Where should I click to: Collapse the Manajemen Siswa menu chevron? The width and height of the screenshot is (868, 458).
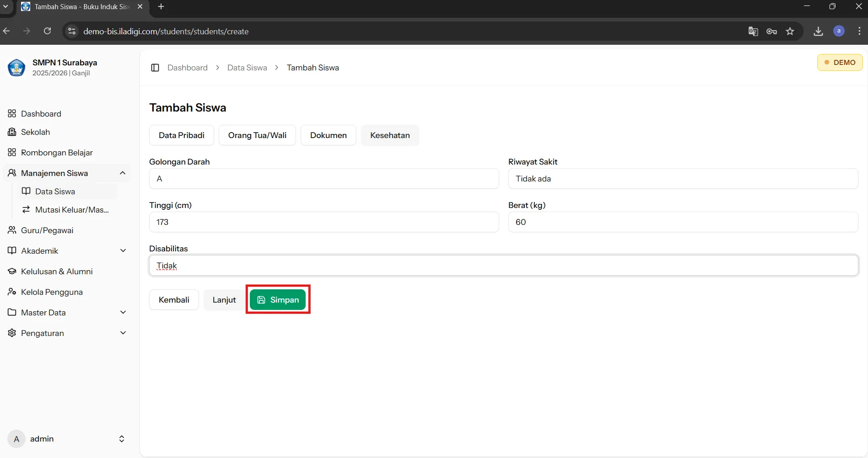[123, 173]
